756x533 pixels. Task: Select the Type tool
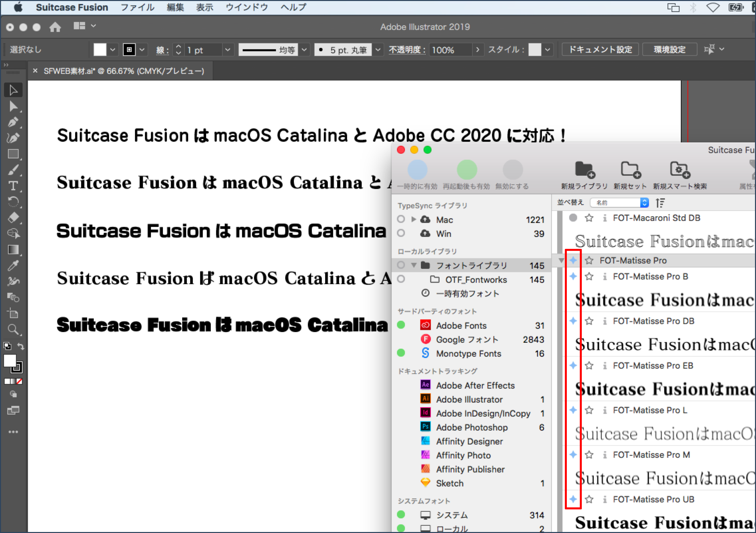(13, 186)
